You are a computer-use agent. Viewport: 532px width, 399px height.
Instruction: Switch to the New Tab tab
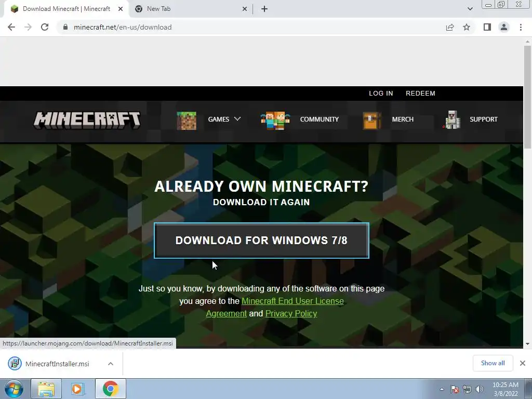click(190, 9)
